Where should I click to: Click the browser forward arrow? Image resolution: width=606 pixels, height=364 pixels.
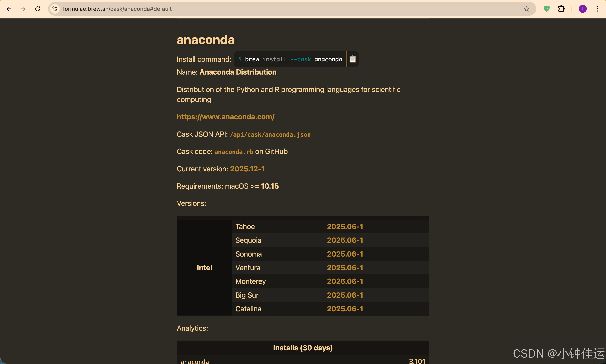pos(23,9)
